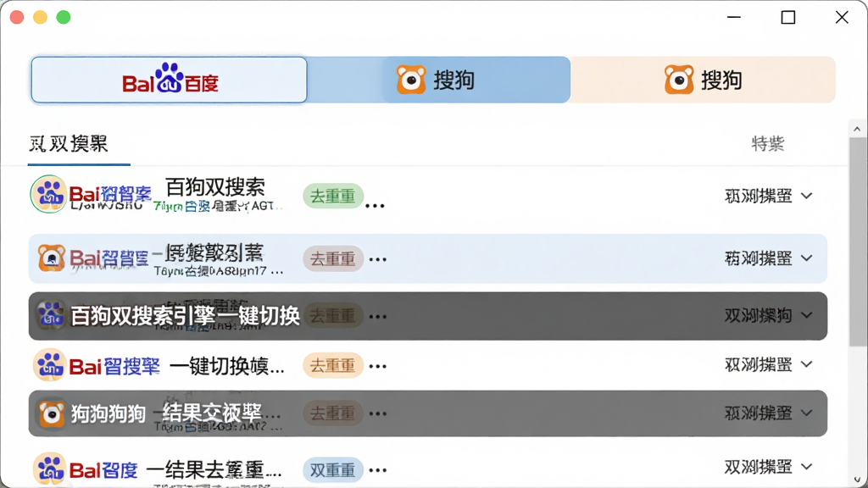Select the Baidu 百度 engine tab
The height and width of the screenshot is (488, 868).
click(x=169, y=80)
